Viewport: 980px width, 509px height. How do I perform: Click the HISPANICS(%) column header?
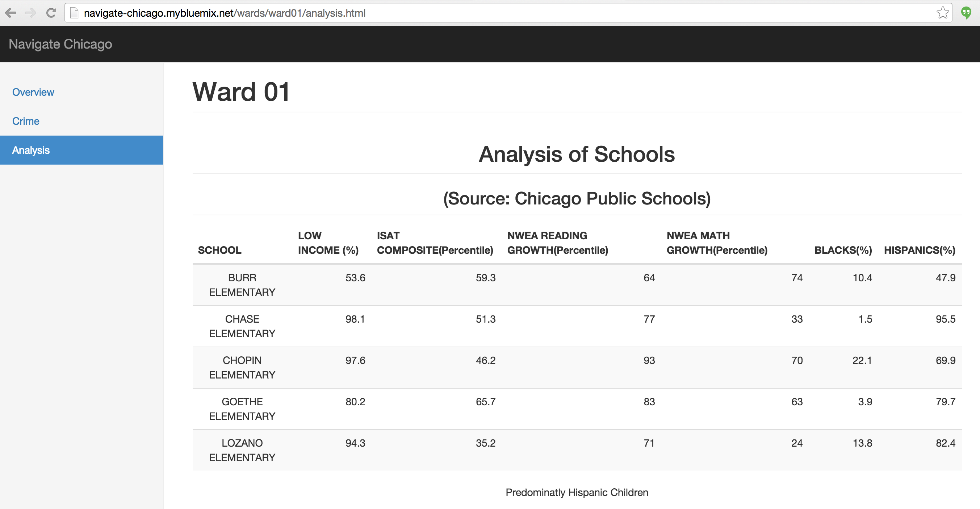(919, 250)
